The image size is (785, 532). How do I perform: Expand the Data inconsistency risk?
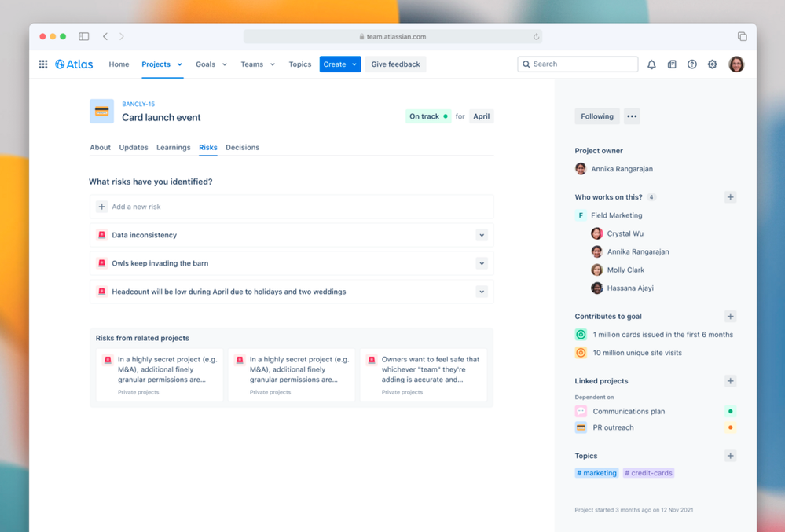pyautogui.click(x=482, y=235)
